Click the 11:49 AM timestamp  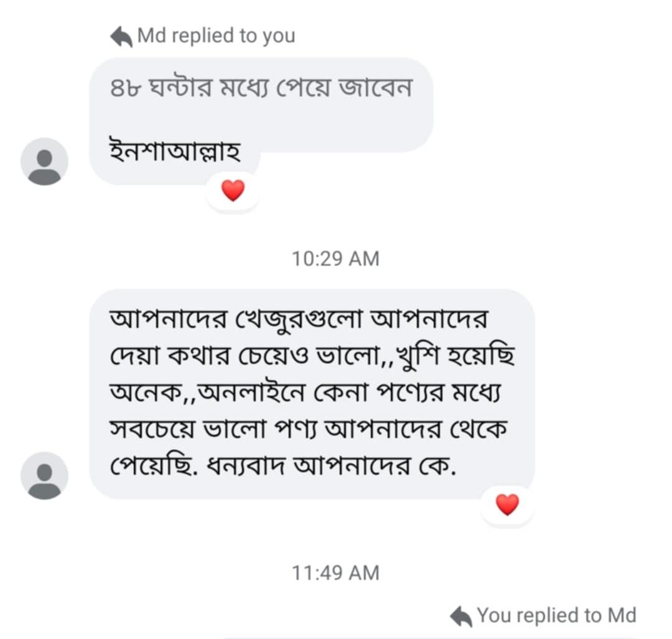tap(335, 572)
